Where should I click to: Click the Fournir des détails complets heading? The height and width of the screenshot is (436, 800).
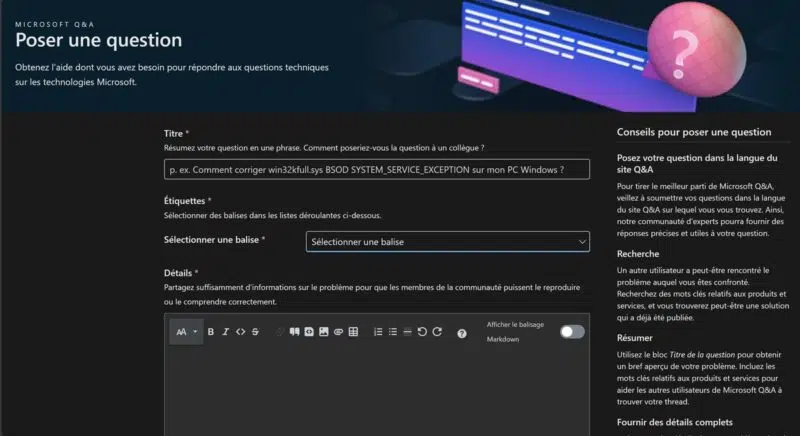click(x=674, y=422)
